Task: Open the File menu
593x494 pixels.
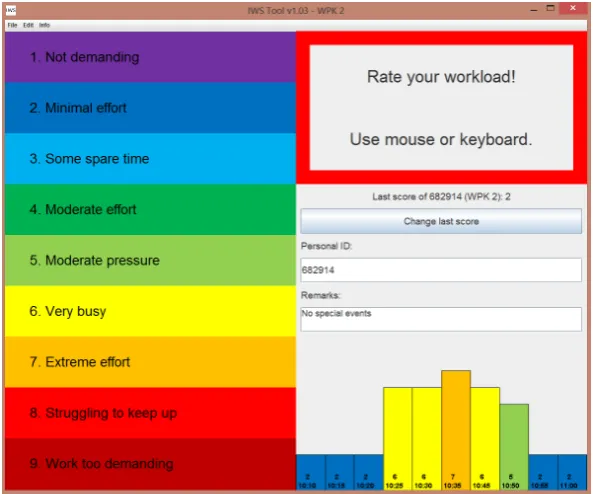Action: [x=12, y=25]
